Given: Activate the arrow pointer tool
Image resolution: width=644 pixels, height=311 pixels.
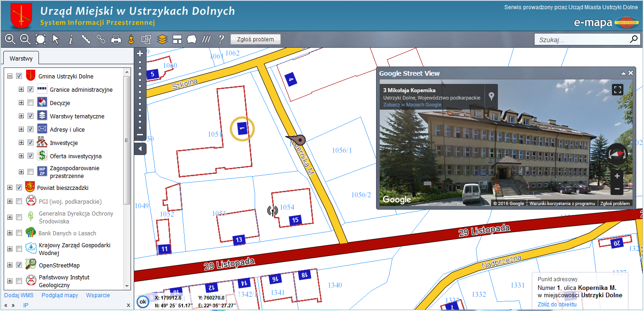Looking at the screenshot, I should (56, 39).
